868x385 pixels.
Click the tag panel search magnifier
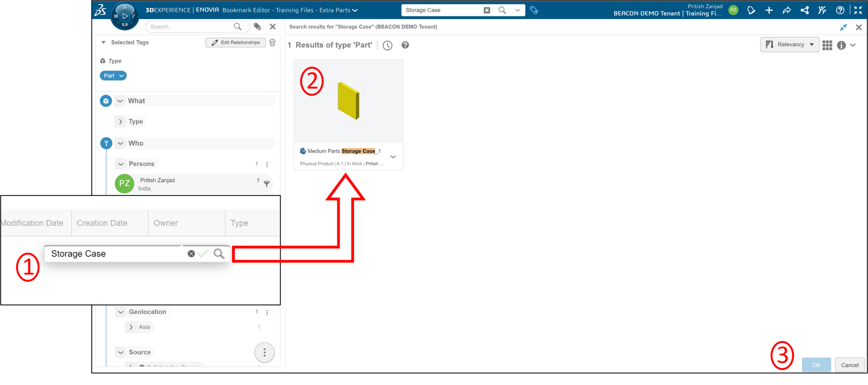click(x=238, y=27)
